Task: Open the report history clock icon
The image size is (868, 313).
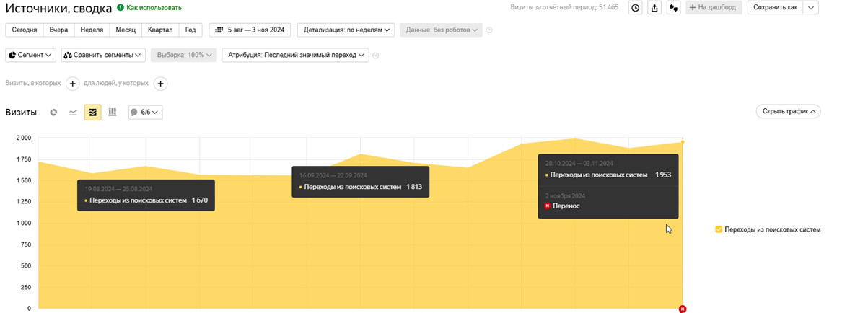Action: coord(635,8)
